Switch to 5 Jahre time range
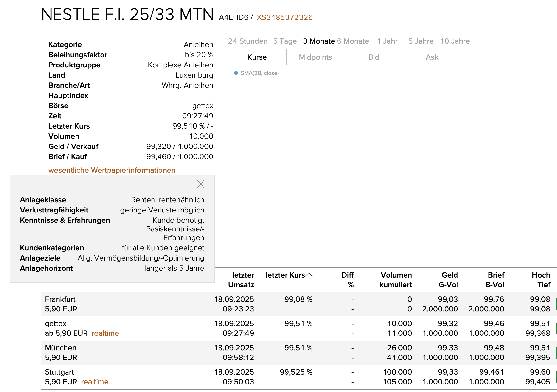 pyautogui.click(x=421, y=41)
